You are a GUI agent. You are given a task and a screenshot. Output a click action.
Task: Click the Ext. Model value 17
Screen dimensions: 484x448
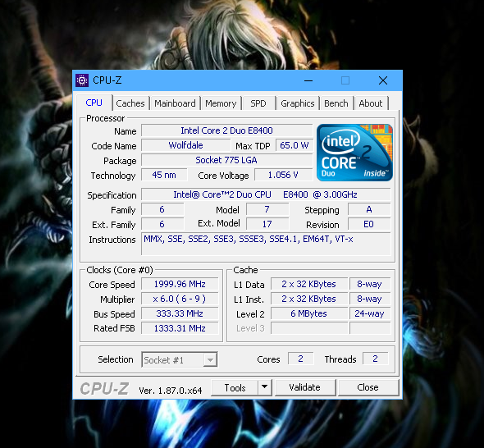click(267, 224)
